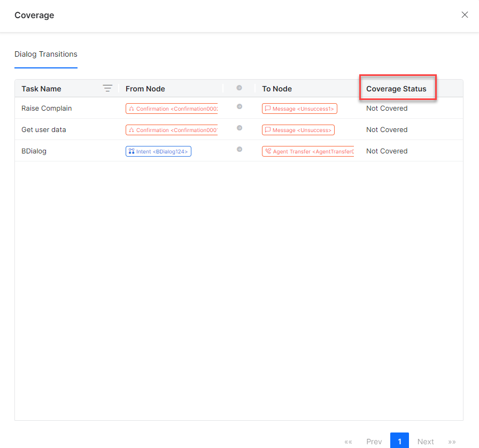The image size is (479, 448).
Task: Click the Message Unsuccess1 node tag
Action: click(299, 109)
